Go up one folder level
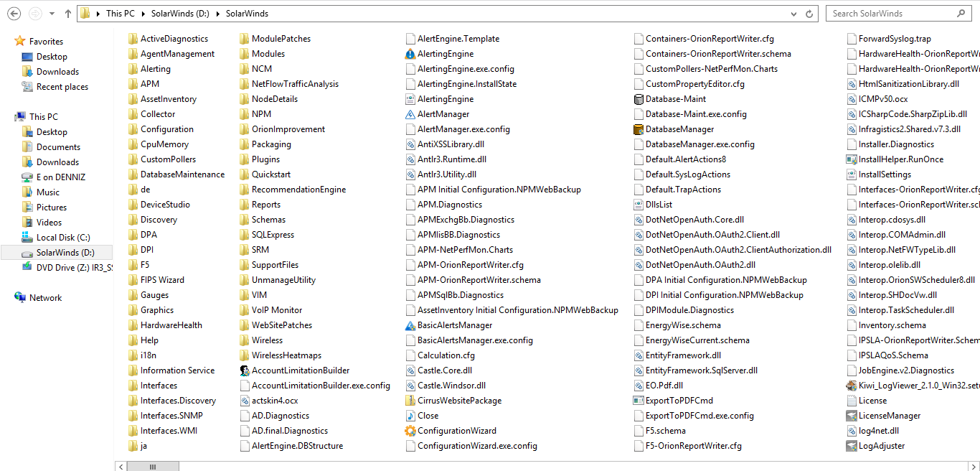 (67, 14)
